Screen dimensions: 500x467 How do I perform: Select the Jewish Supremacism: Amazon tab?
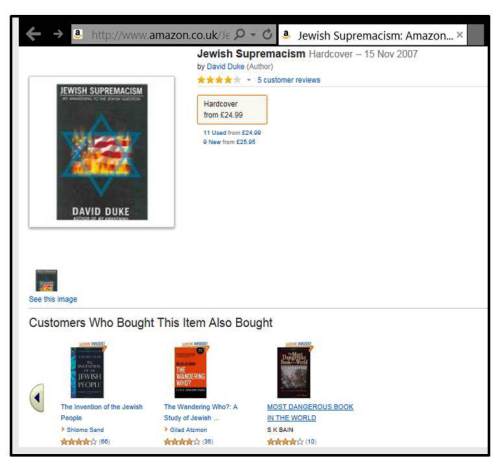click(x=372, y=35)
